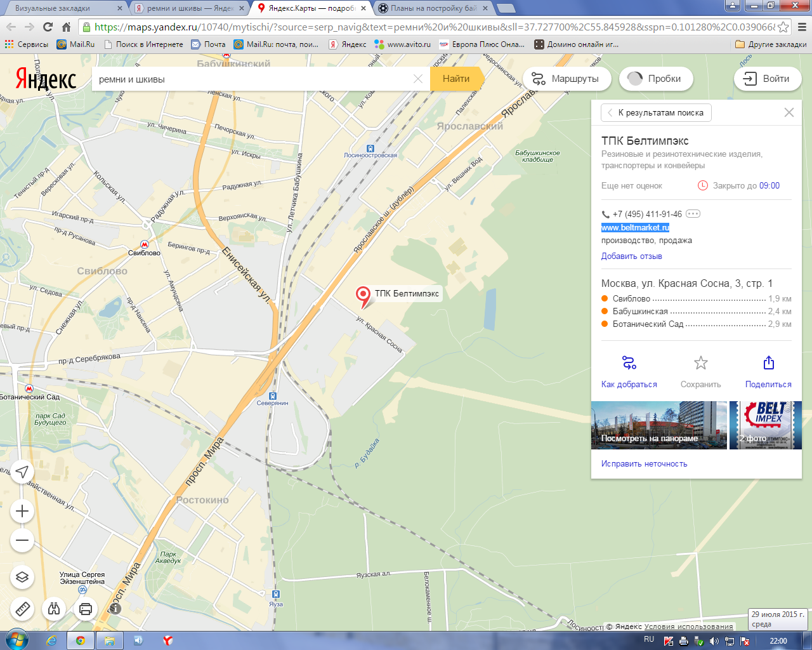812x650 pixels.
Task: Click RU language indicator in taskbar
Action: pos(649,639)
